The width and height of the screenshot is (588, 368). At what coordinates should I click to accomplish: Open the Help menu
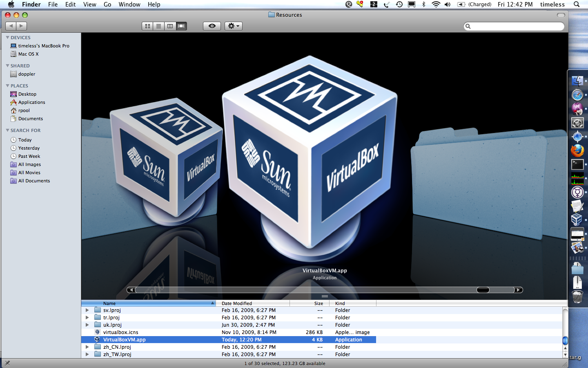[154, 4]
